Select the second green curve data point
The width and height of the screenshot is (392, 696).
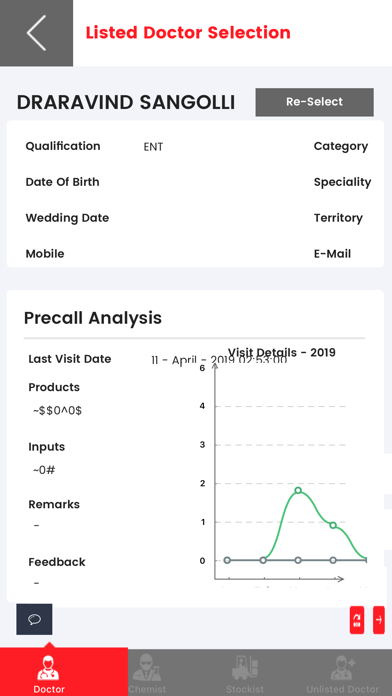pyautogui.click(x=333, y=525)
